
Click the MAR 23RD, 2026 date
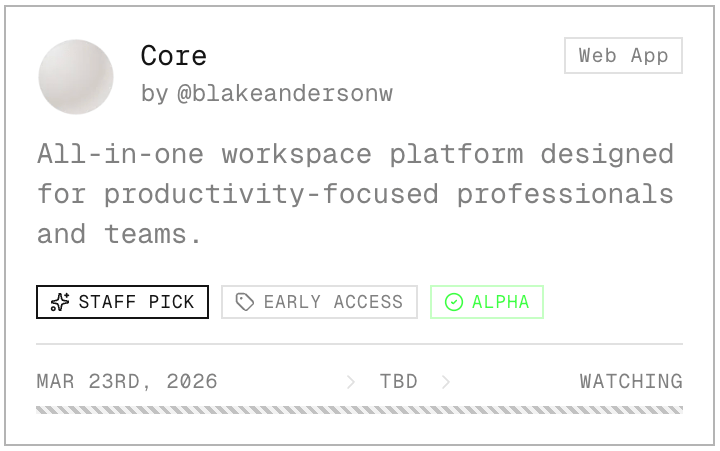127,381
